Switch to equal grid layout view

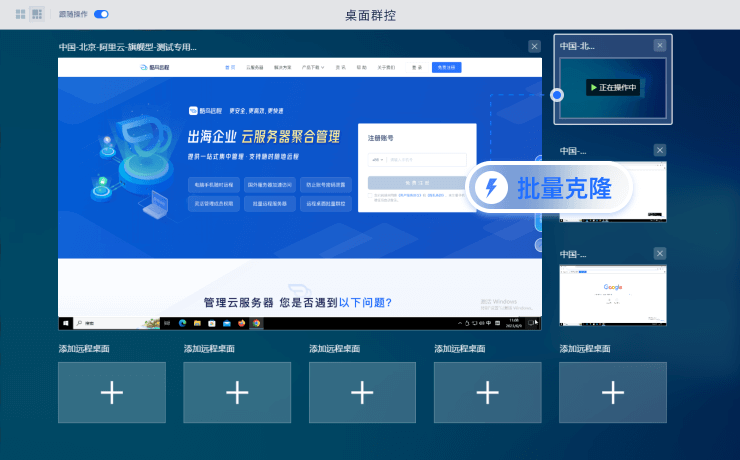20,14
